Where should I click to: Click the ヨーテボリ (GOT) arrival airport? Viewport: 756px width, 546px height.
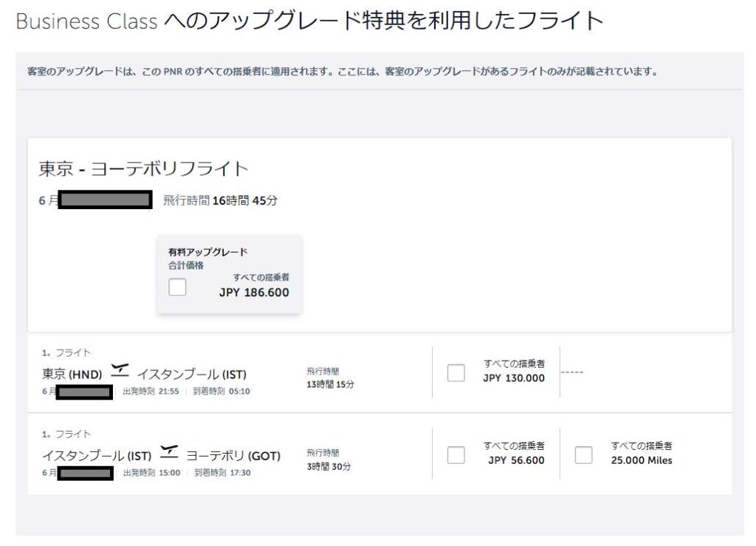click(x=233, y=456)
